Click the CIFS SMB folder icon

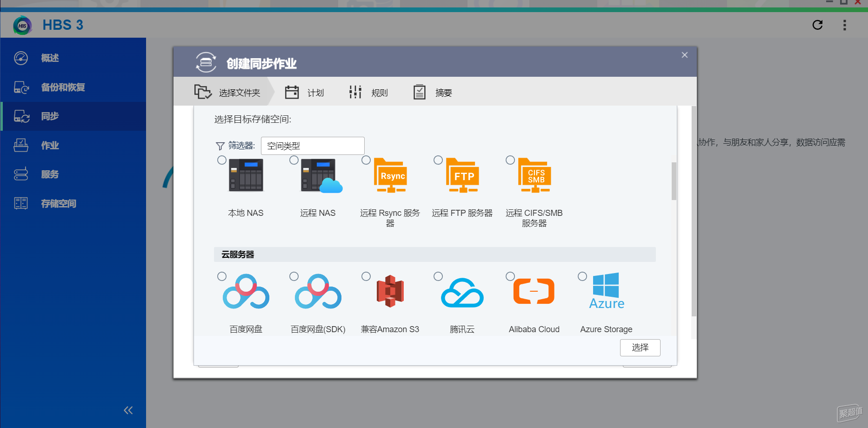tap(534, 175)
